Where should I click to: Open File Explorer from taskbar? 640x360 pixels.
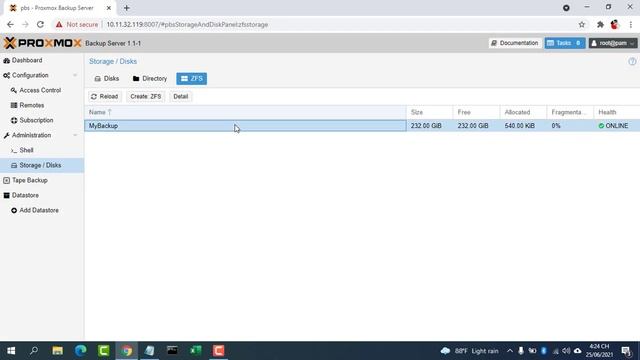pos(57,351)
